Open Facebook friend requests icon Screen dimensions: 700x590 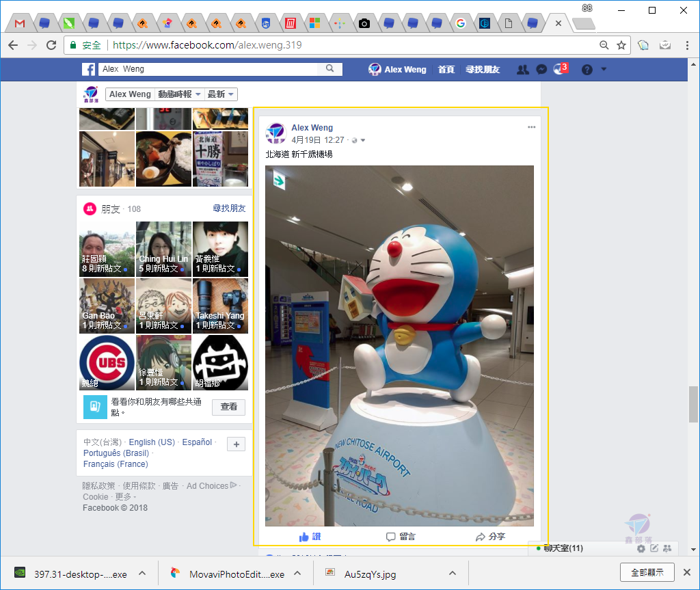pyautogui.click(x=523, y=70)
